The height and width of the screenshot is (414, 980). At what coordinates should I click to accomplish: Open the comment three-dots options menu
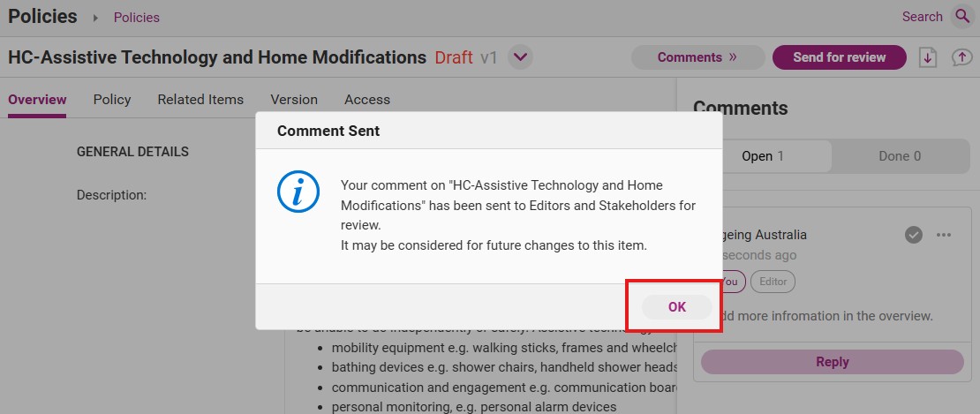click(943, 236)
